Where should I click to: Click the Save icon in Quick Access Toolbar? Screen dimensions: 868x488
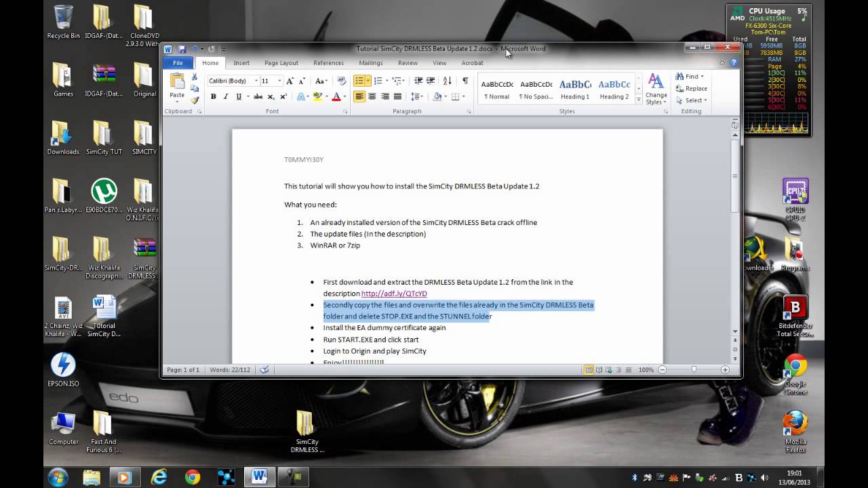coord(182,49)
